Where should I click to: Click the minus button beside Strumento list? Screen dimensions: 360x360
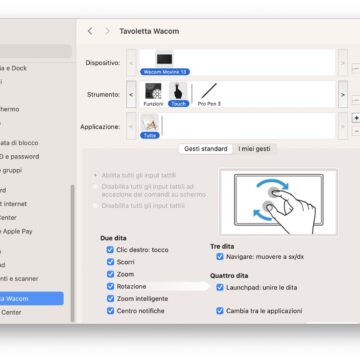tap(356, 99)
